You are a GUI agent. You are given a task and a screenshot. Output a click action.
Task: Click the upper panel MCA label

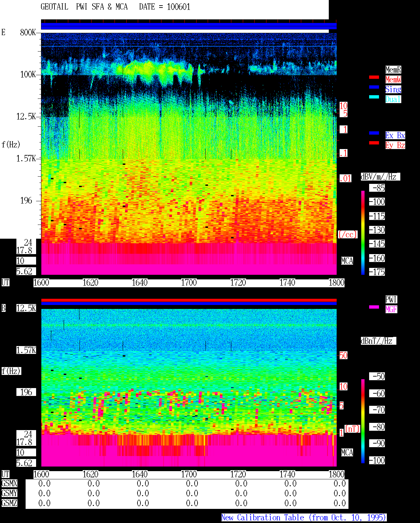pos(347,261)
